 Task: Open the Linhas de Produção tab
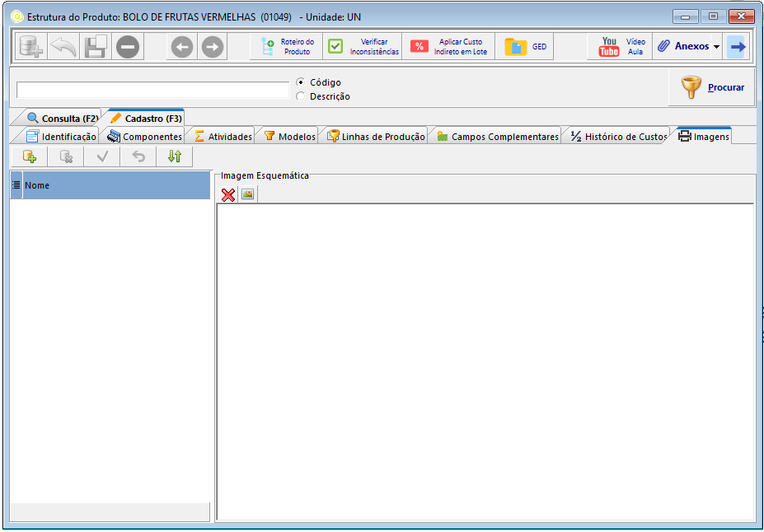[376, 137]
